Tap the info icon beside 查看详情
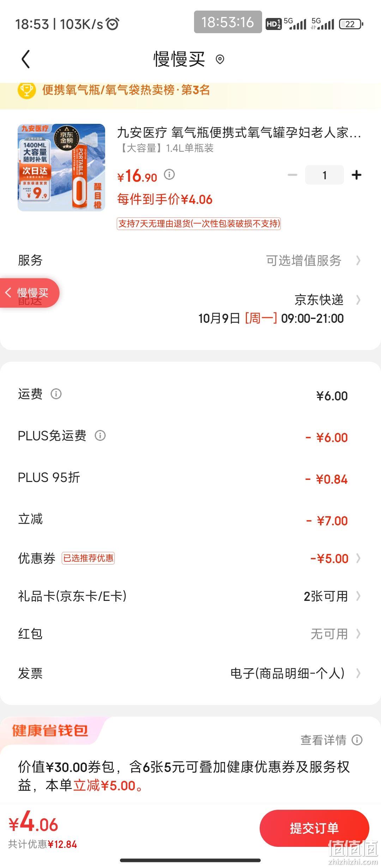381x868 pixels. coord(357,740)
